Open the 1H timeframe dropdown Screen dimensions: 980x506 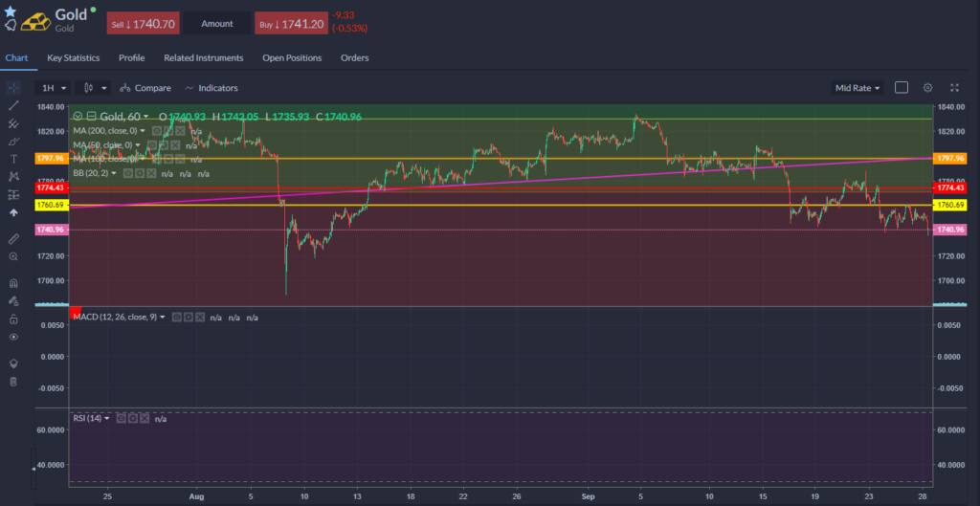tap(52, 88)
